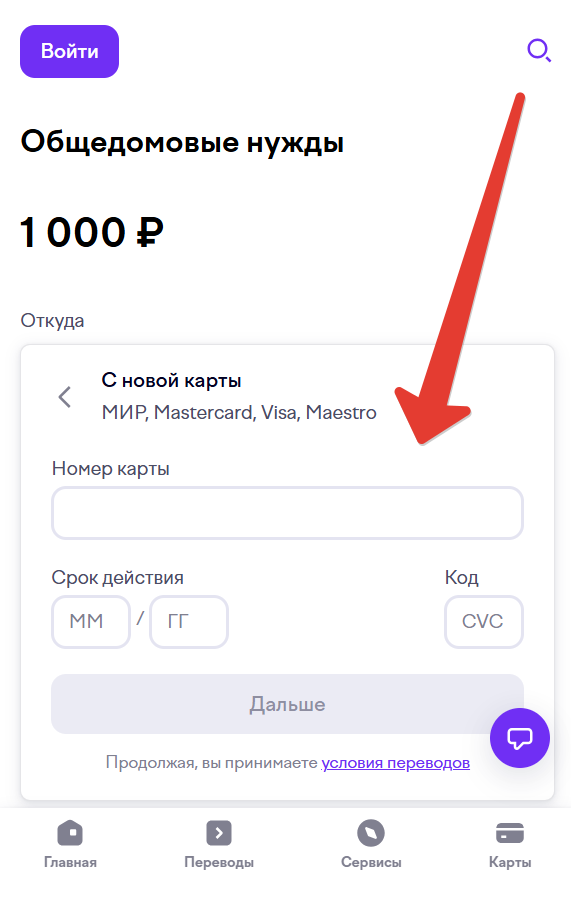Focus the Номер карты input field
This screenshot has height=908, width=571.
(x=287, y=513)
